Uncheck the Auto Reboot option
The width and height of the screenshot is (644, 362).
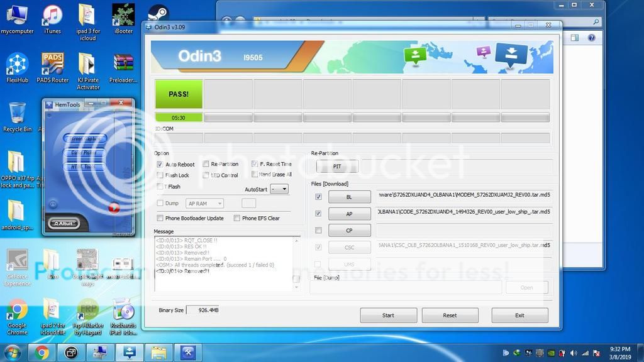160,165
